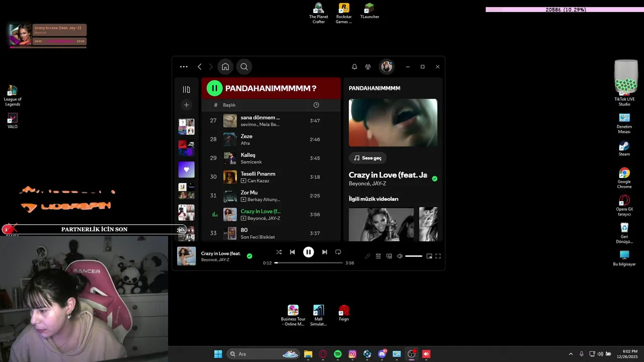This screenshot has height=362, width=644.
Task: Open the Windows Start menu
Action: point(218,354)
